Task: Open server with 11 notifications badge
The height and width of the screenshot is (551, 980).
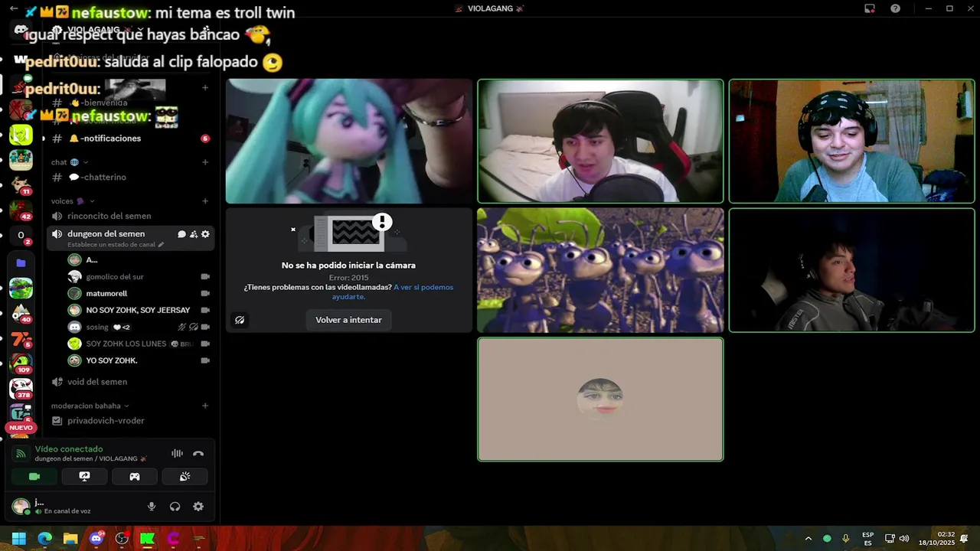Action: pos(21,185)
